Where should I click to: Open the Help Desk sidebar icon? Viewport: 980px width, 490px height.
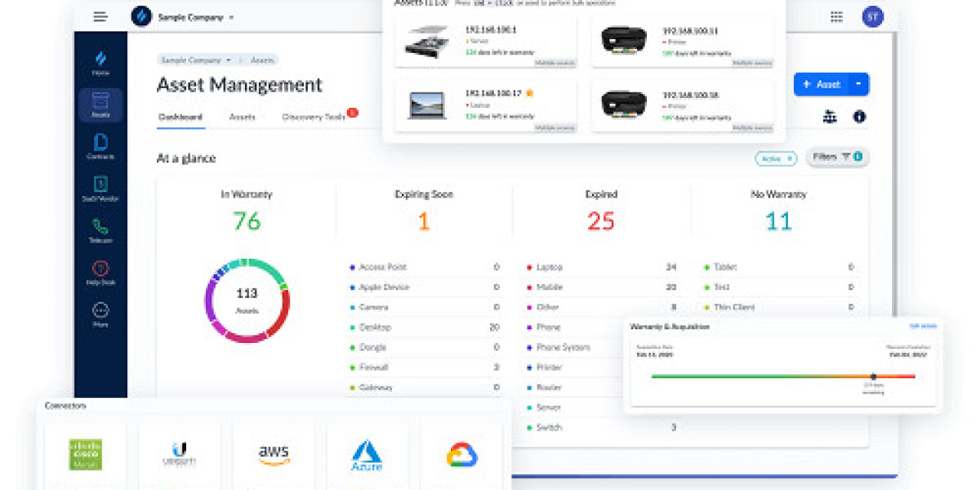click(x=100, y=273)
